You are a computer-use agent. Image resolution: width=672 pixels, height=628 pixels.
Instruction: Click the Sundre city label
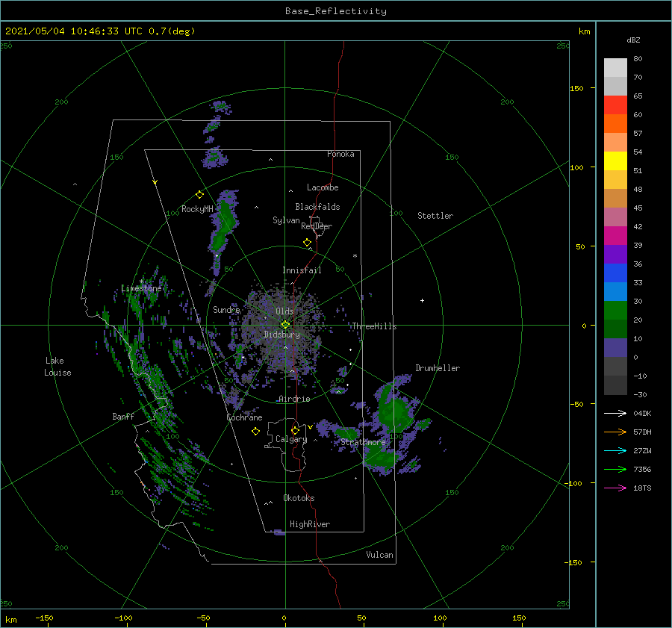(226, 309)
